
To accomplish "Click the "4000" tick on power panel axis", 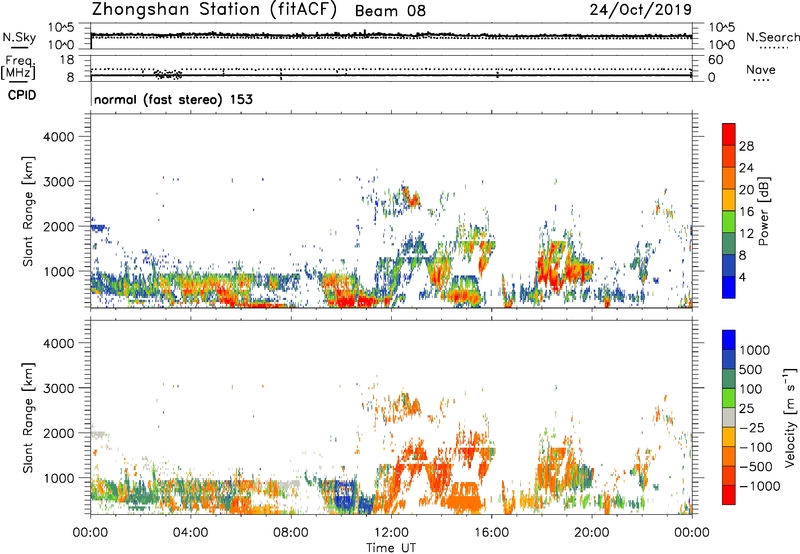I will click(x=58, y=137).
